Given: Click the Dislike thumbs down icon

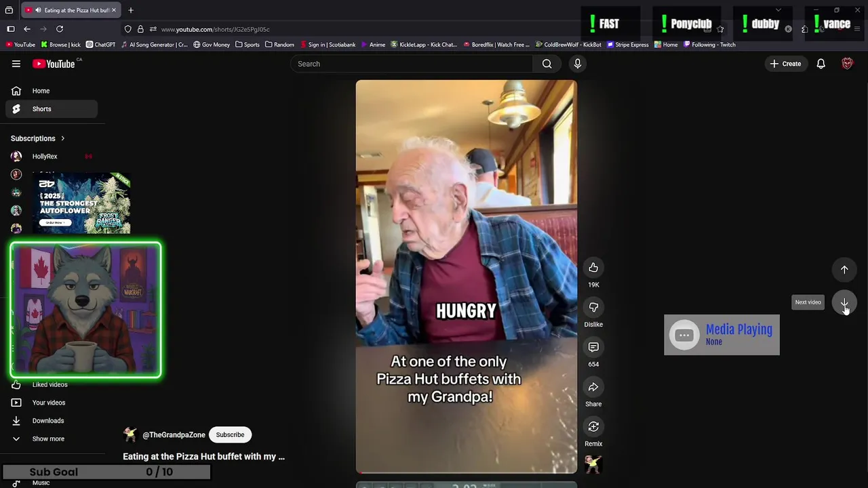Looking at the screenshot, I should click(x=593, y=308).
